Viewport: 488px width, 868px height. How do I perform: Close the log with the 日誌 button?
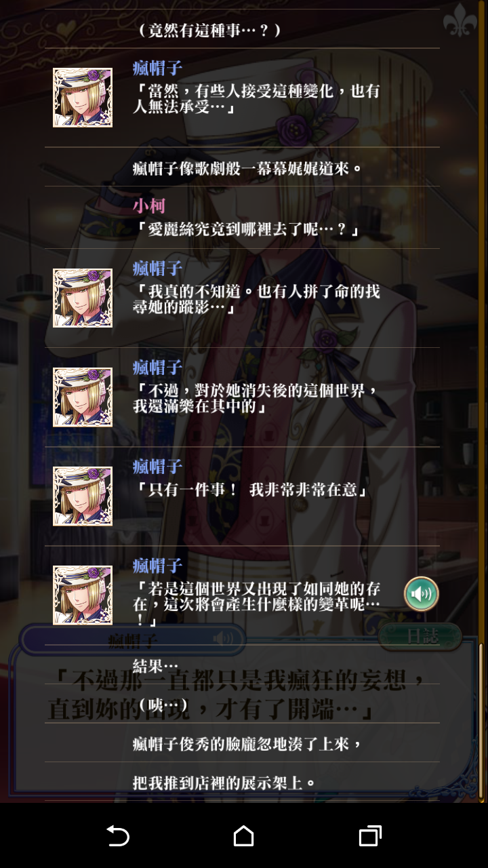point(421,636)
